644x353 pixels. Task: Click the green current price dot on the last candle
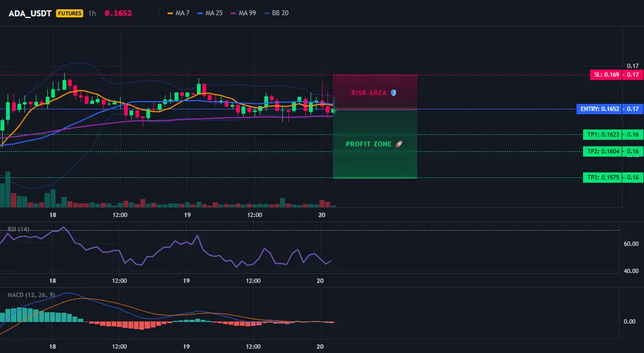pyautogui.click(x=333, y=111)
